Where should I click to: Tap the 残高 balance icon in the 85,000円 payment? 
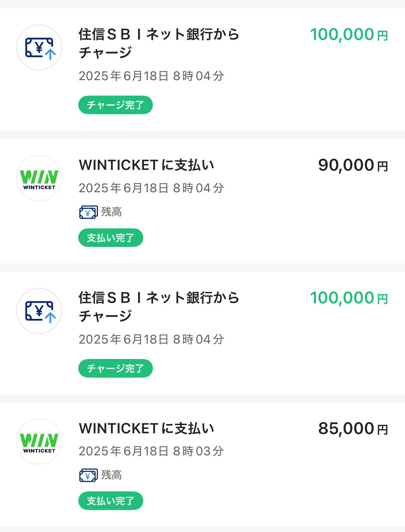(x=88, y=475)
